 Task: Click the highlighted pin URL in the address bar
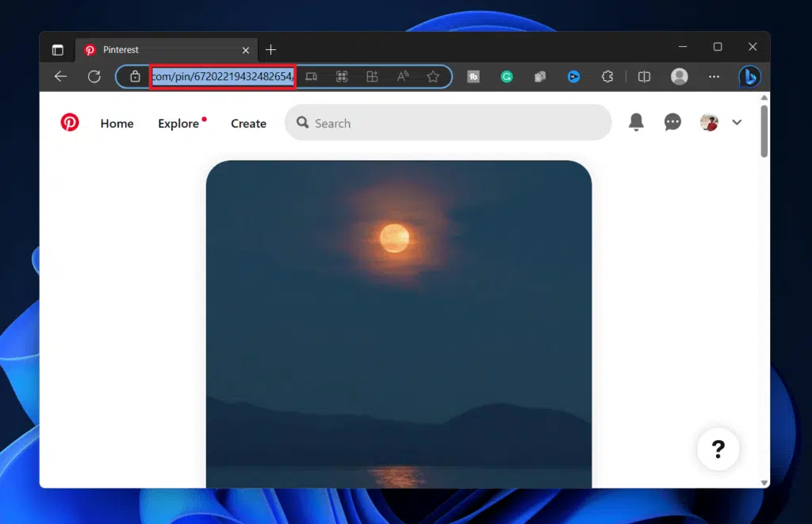(223, 77)
